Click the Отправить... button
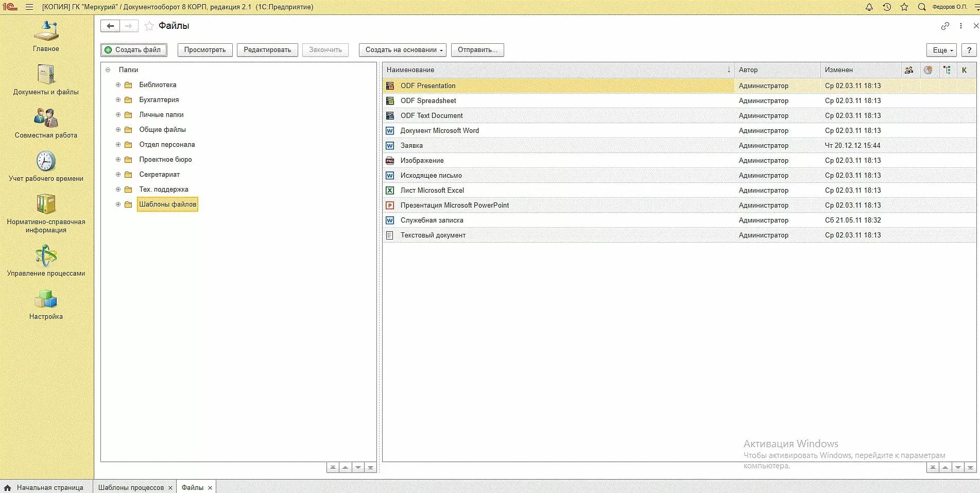The height and width of the screenshot is (493, 980). [477, 50]
